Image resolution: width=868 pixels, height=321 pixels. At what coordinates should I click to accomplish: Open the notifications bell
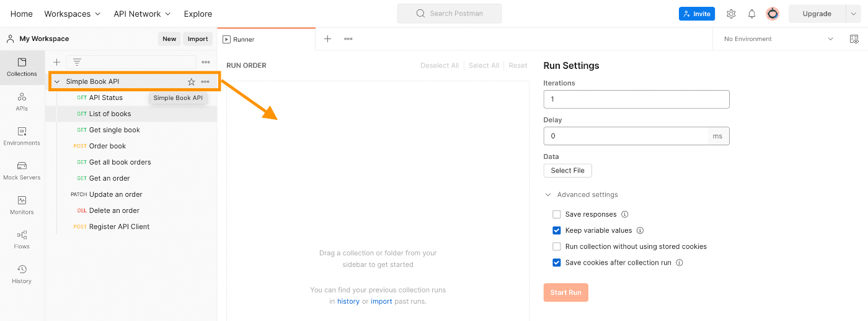[751, 14]
